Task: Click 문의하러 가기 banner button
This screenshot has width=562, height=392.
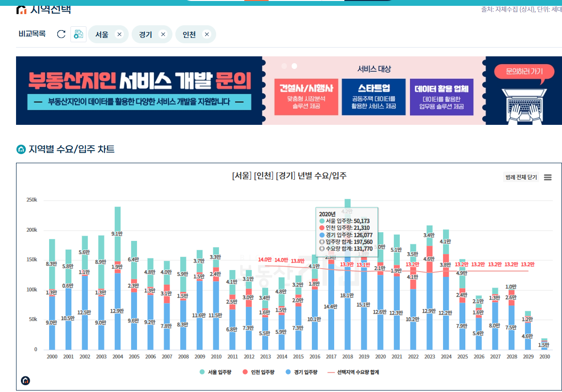Action: coord(524,72)
